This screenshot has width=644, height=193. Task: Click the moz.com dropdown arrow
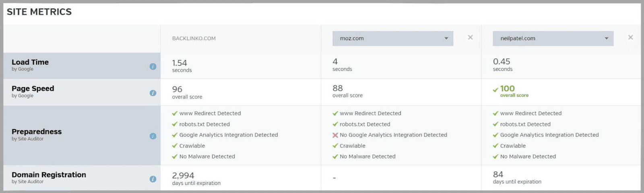(446, 39)
